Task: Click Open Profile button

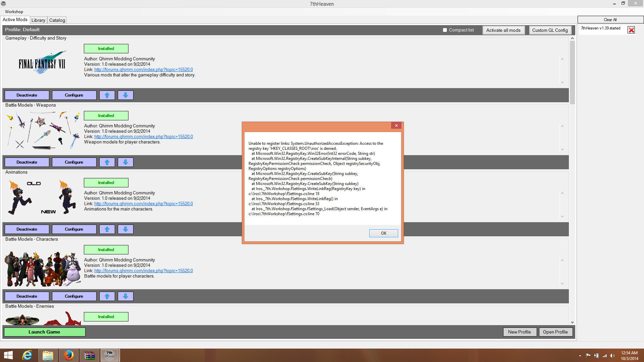Action: click(x=555, y=332)
